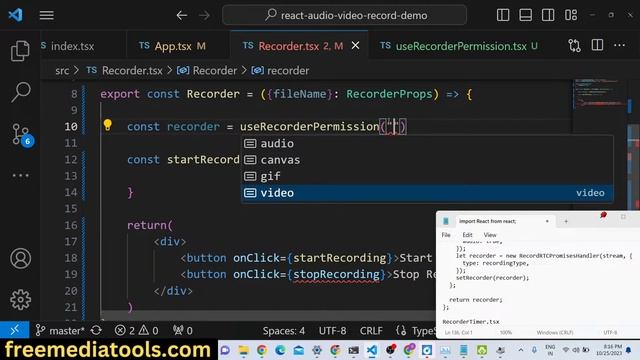Open the Manage gear icon
Viewport: 640px width, 360px height.
[x=20, y=300]
